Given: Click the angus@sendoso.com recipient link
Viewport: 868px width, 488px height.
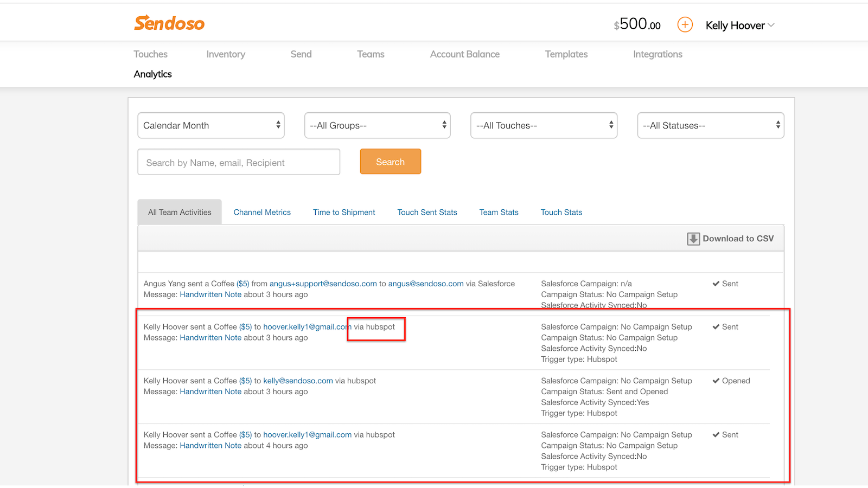Looking at the screenshot, I should click(x=426, y=284).
